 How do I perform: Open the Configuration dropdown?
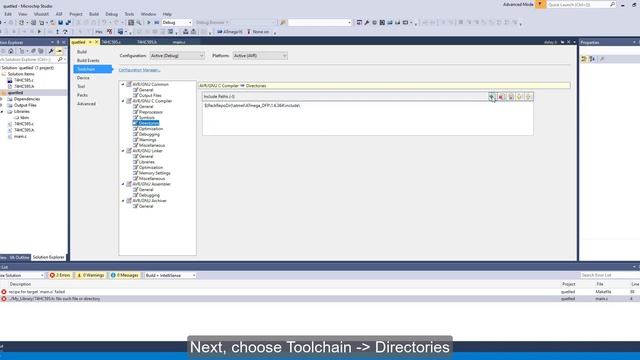(177, 56)
